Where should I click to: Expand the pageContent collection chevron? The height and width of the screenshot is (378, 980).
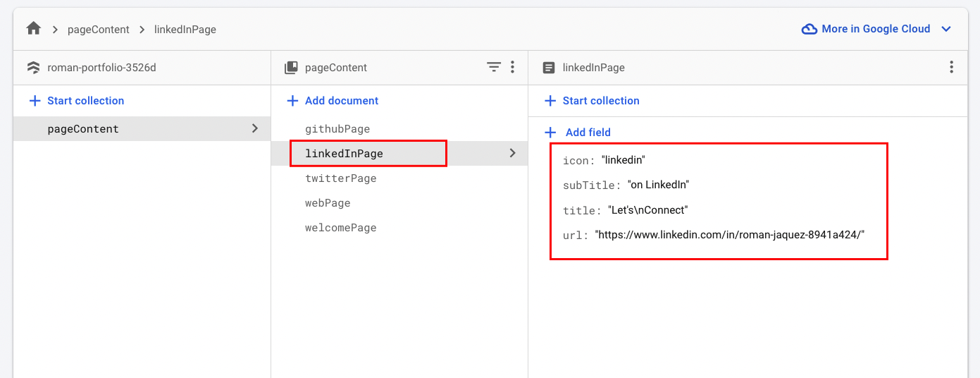tap(255, 128)
